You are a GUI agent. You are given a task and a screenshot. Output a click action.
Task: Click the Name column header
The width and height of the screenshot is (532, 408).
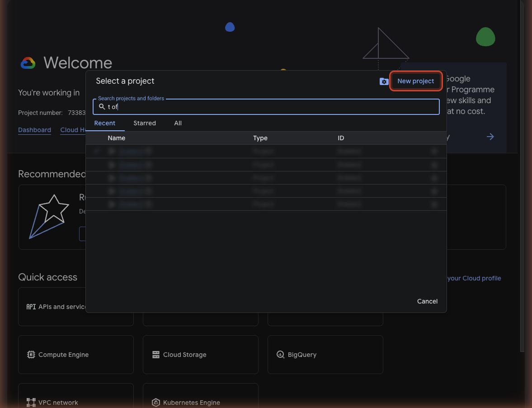(x=116, y=138)
